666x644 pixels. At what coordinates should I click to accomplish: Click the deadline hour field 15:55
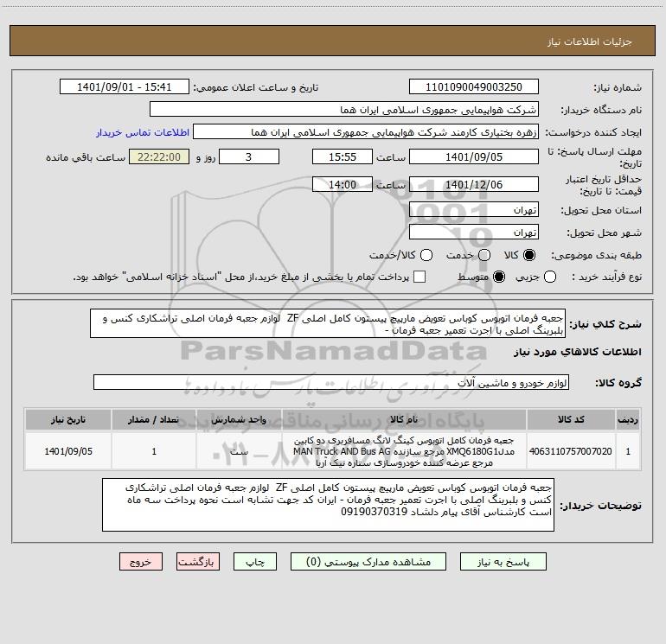click(x=343, y=156)
